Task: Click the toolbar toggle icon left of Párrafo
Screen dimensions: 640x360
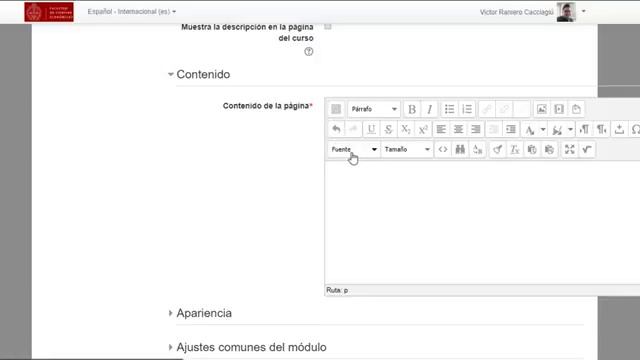Action: [336, 109]
